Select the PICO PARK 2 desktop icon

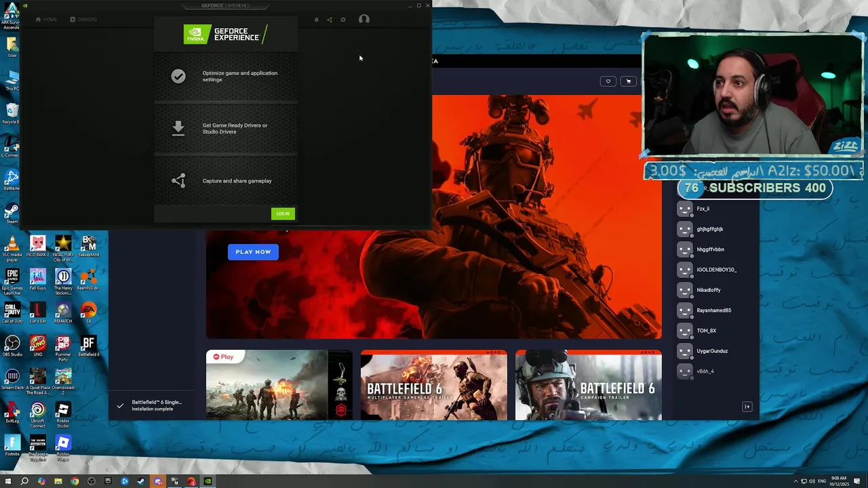[x=37, y=246]
